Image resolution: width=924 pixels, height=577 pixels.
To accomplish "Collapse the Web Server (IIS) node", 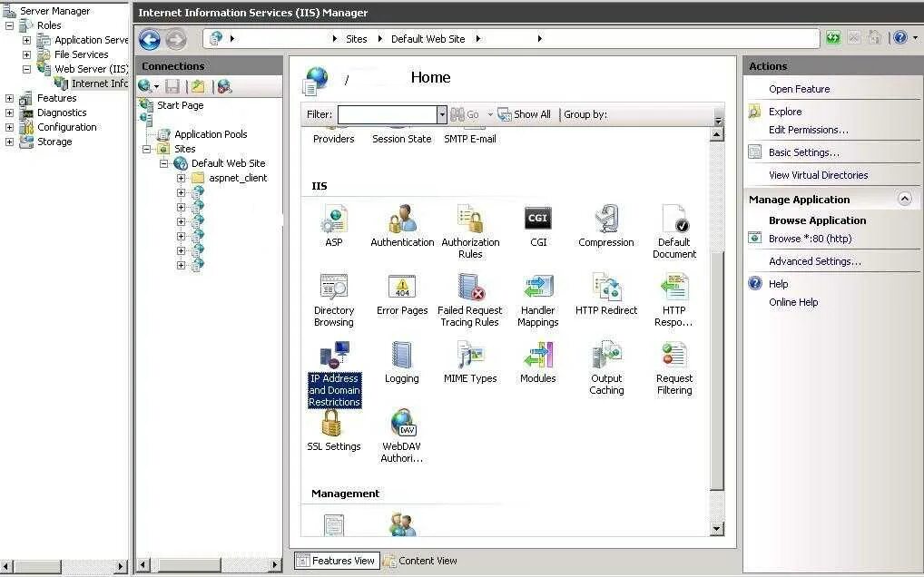I will pos(26,69).
